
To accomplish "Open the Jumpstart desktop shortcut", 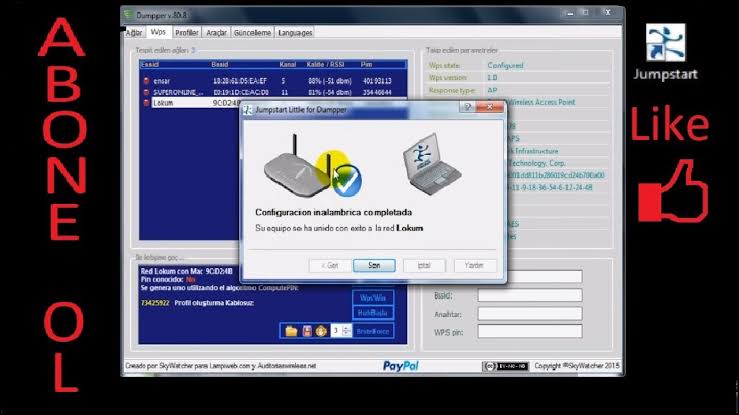I will pos(665,53).
